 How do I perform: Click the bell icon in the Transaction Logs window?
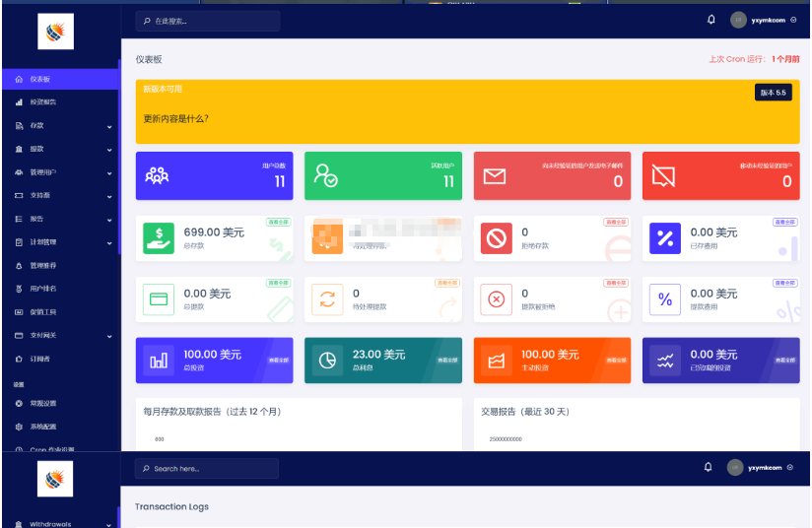[708, 467]
